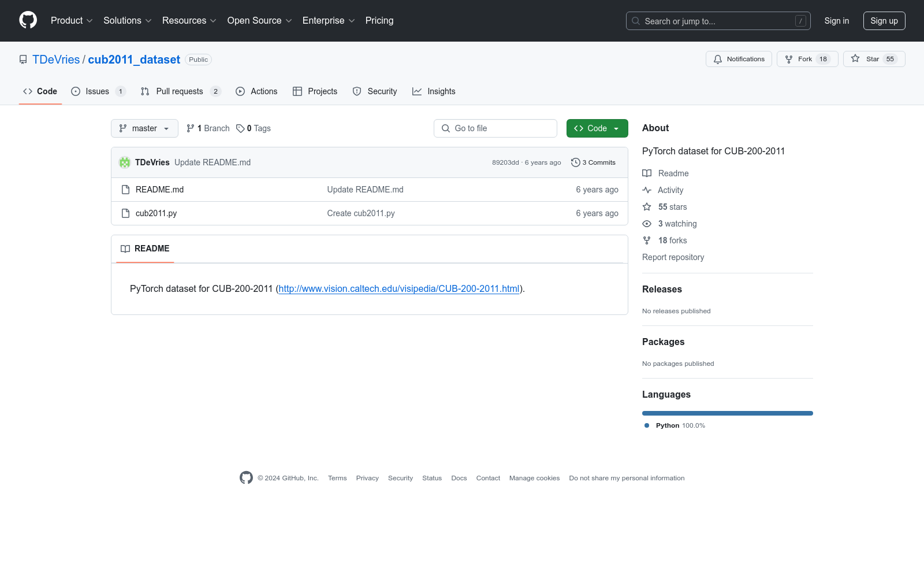The width and height of the screenshot is (924, 578).
Task: Open the Enterprise dropdown
Action: tap(329, 21)
